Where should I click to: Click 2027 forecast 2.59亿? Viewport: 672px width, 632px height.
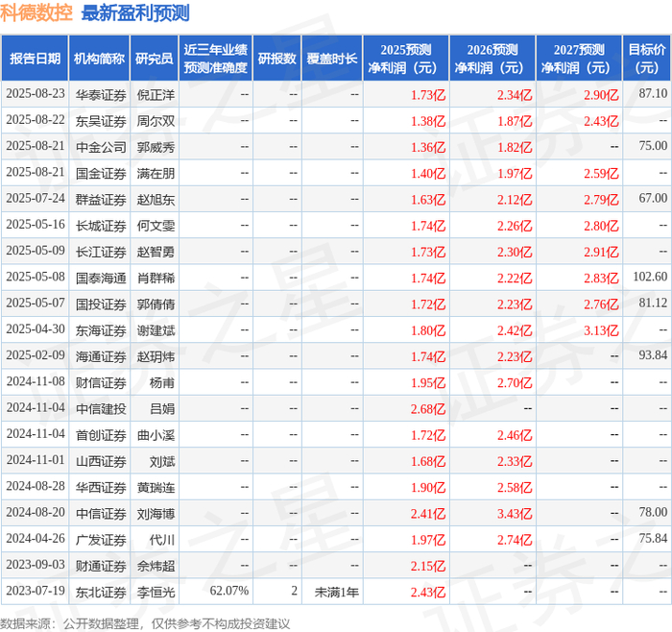[601, 174]
